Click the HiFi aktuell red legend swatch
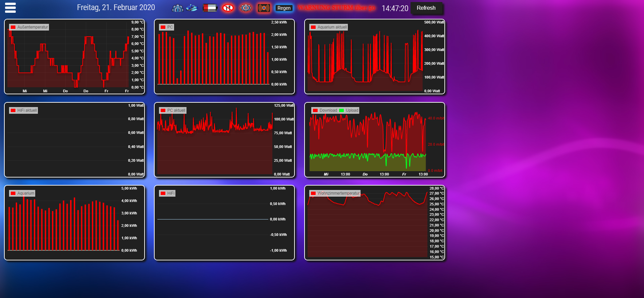The image size is (644, 298). pyautogui.click(x=13, y=110)
